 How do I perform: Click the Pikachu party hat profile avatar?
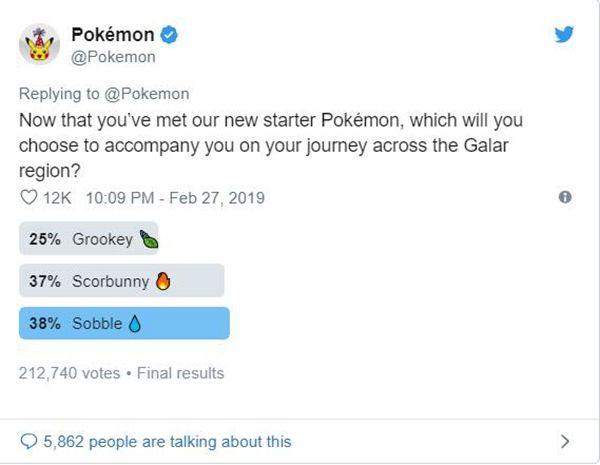coord(39,44)
